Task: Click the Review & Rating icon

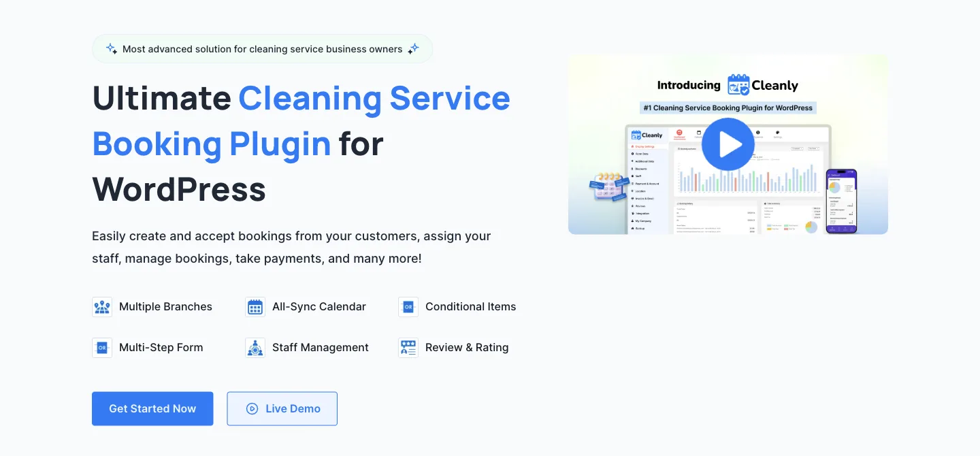Action: point(408,348)
